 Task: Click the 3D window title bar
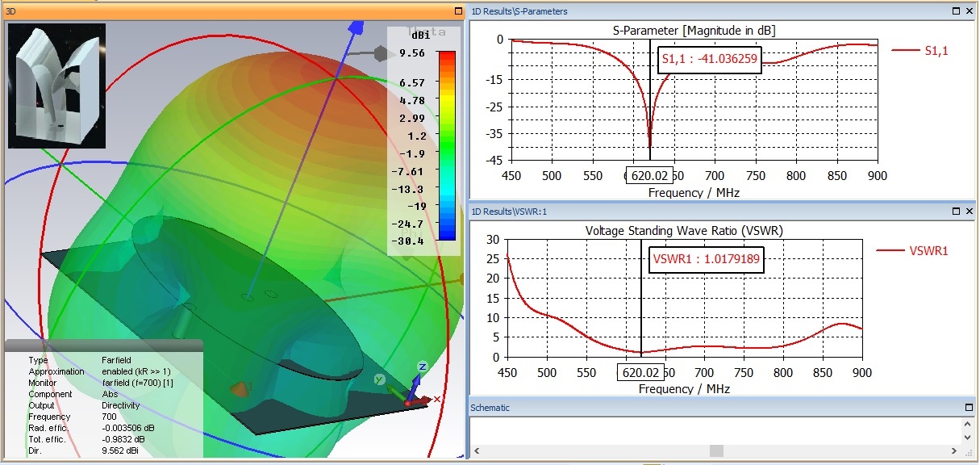point(233,11)
